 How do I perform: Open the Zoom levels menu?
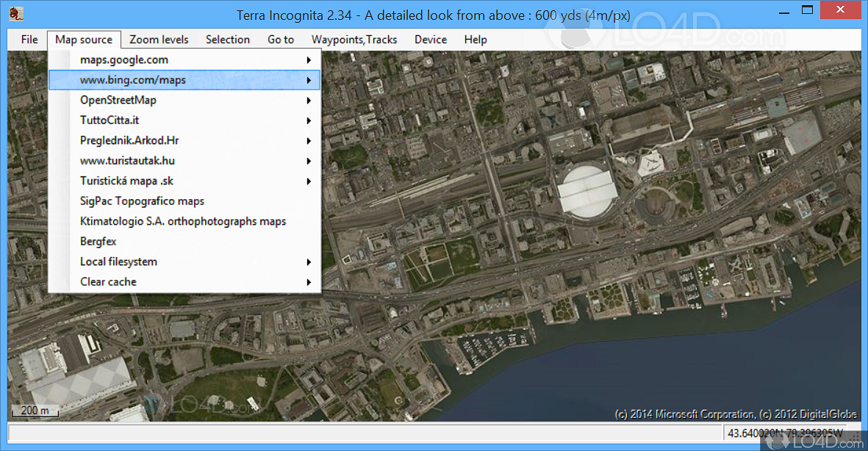click(x=159, y=40)
